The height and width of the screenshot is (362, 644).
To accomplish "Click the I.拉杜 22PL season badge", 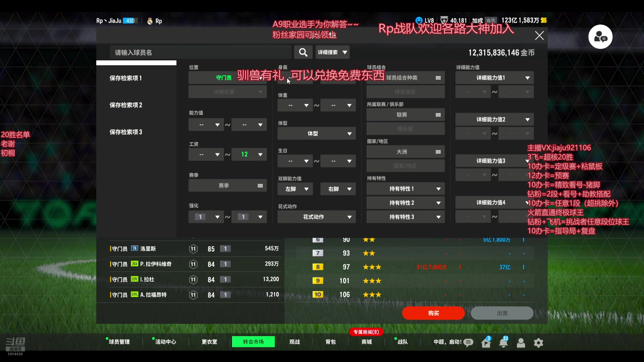I will click(x=135, y=279).
